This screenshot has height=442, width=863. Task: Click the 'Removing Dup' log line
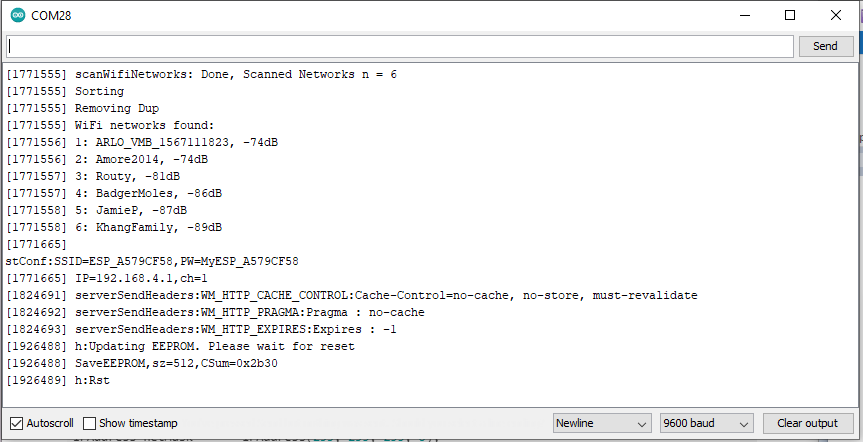tap(83, 108)
